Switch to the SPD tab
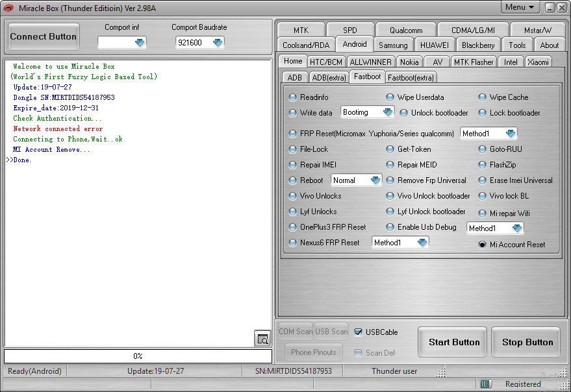Screen dimensions: 571x392 (x=350, y=30)
